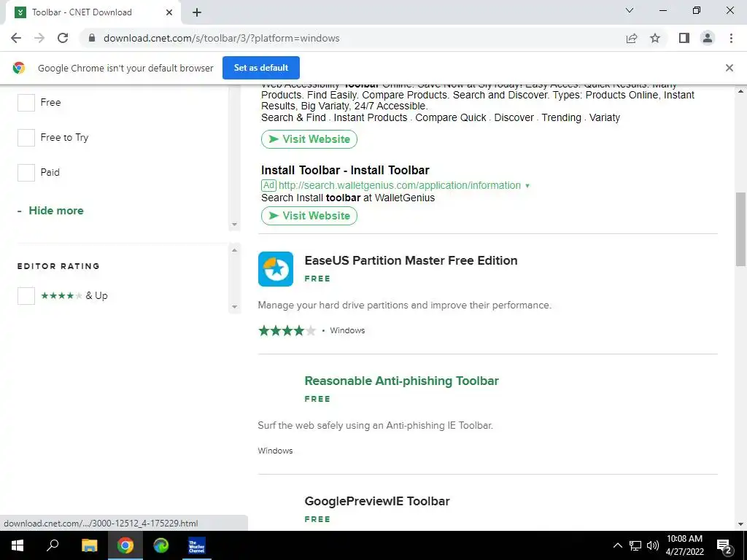Open Windows taskbar search
747x560 pixels.
tap(53, 545)
